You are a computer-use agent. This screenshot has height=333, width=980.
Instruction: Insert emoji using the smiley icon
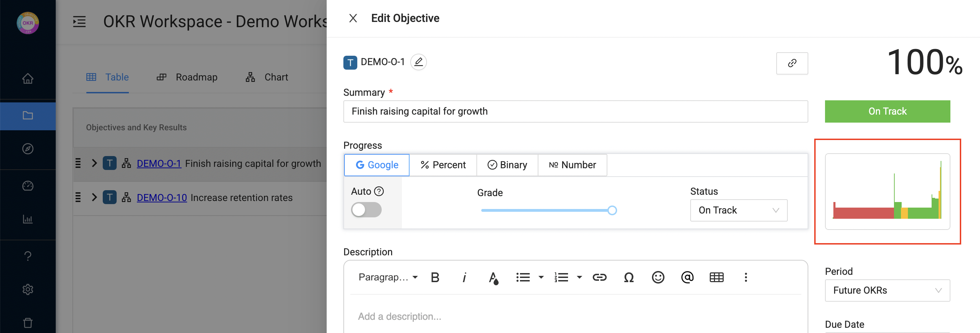[658, 277]
